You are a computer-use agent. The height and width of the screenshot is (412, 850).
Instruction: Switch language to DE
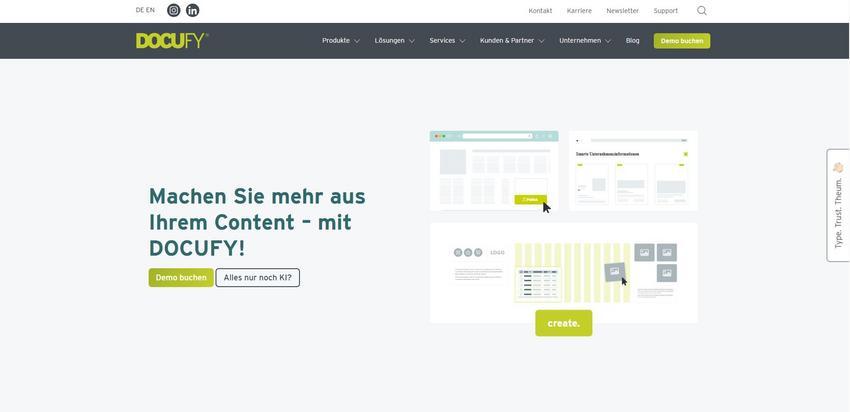[x=139, y=10]
